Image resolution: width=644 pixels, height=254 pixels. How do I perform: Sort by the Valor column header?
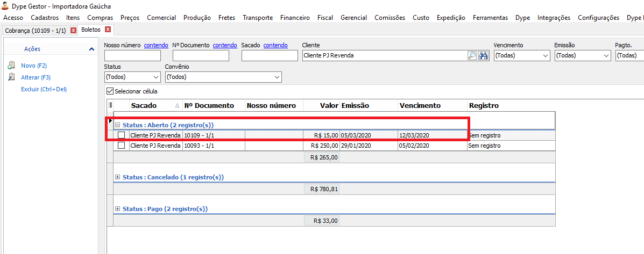[x=321, y=105]
